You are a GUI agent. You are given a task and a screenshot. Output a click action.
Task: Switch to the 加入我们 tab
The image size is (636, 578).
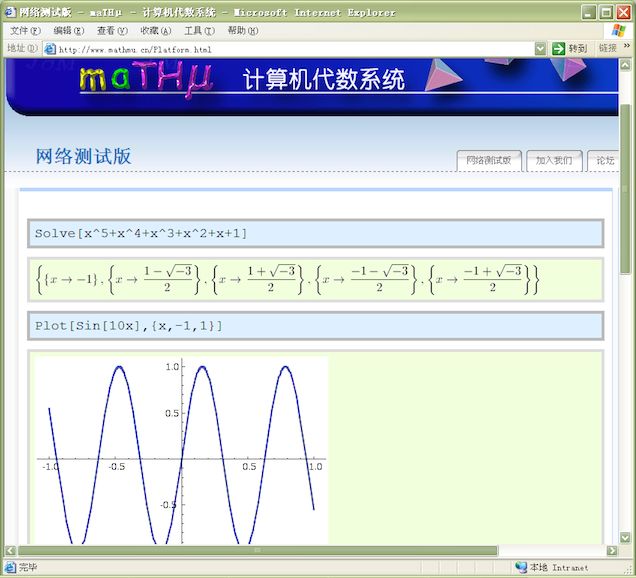tap(554, 161)
